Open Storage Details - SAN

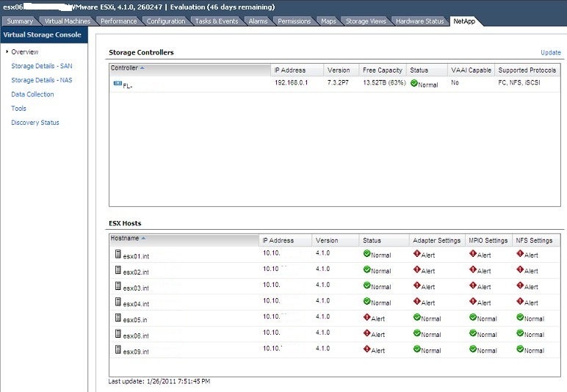(x=42, y=66)
